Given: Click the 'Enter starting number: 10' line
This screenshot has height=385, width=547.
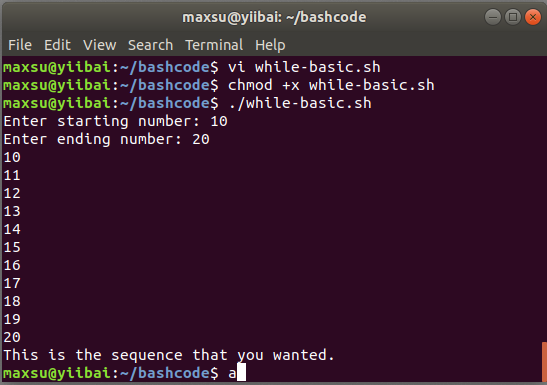Looking at the screenshot, I should click(115, 121).
